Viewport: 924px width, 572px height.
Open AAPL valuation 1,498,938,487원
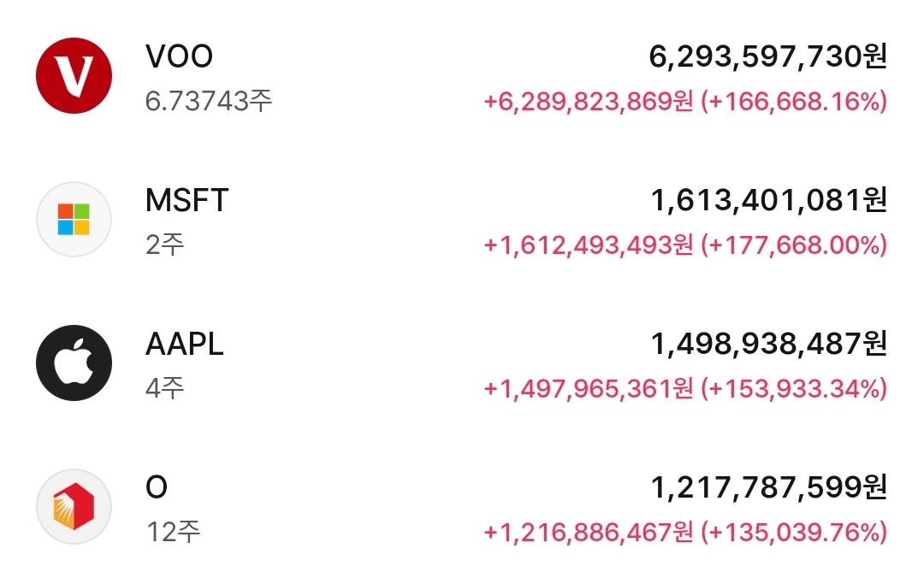[x=769, y=344]
